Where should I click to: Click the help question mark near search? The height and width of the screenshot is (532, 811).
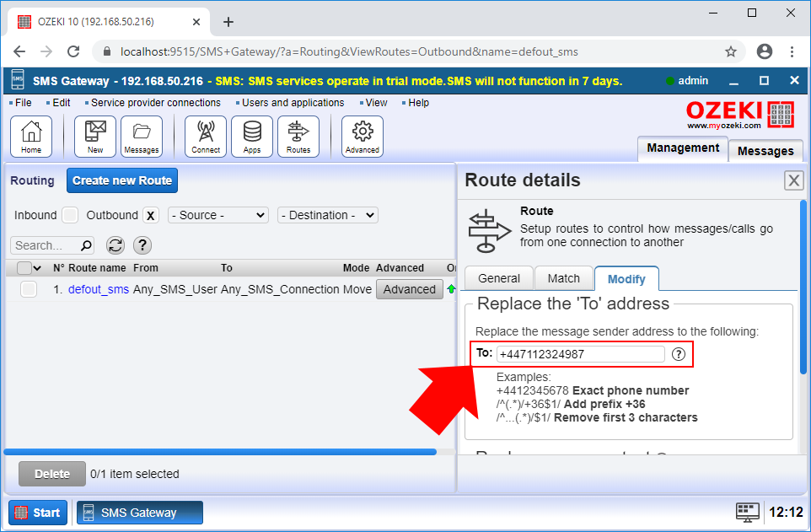click(142, 245)
